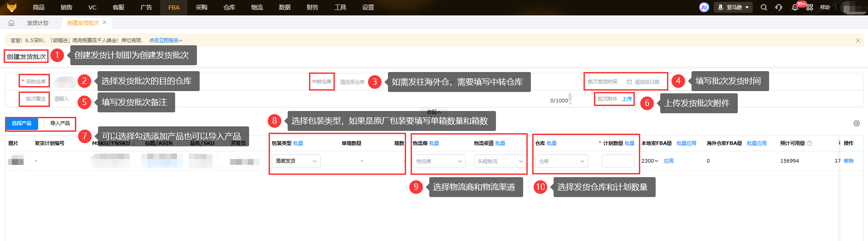The width and height of the screenshot is (868, 241).
Task: Dismiss the announcement banner
Action: pyautogui.click(x=858, y=40)
